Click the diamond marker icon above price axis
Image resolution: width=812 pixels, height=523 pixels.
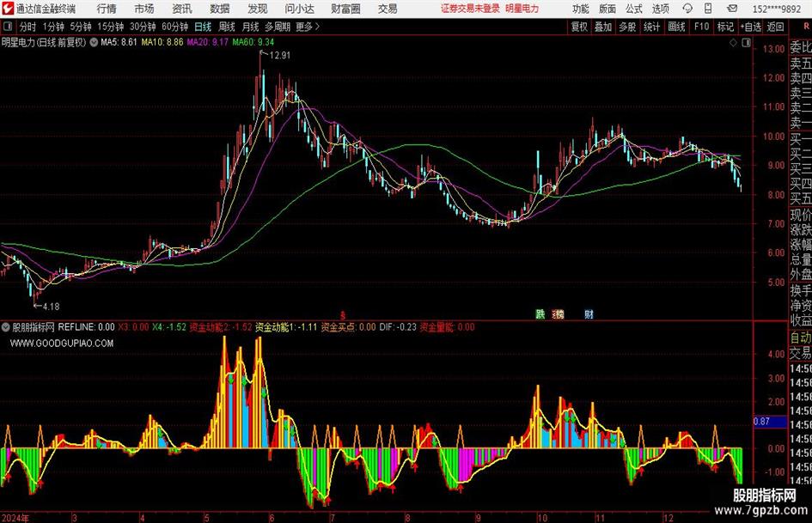pos(733,43)
